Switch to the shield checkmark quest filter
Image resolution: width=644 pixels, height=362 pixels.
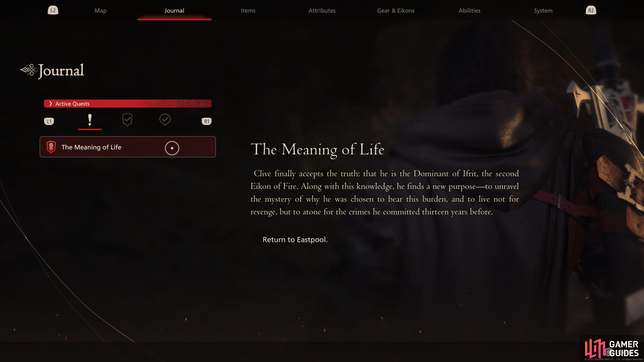coord(127,120)
